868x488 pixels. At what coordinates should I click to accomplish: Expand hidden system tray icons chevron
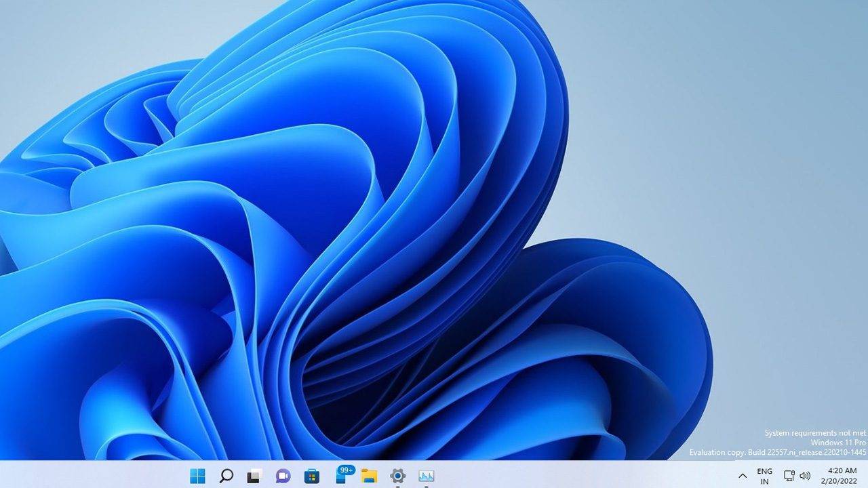point(744,475)
